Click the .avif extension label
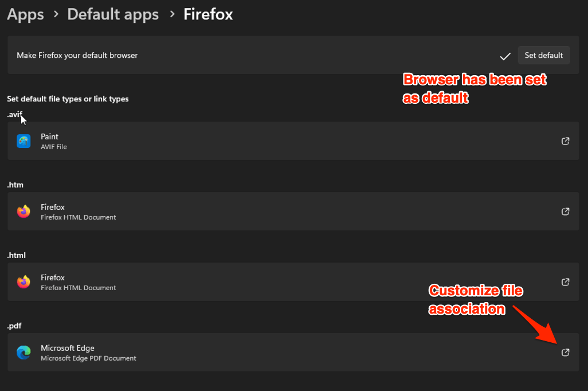Viewport: 588px width, 391px height. click(14, 114)
